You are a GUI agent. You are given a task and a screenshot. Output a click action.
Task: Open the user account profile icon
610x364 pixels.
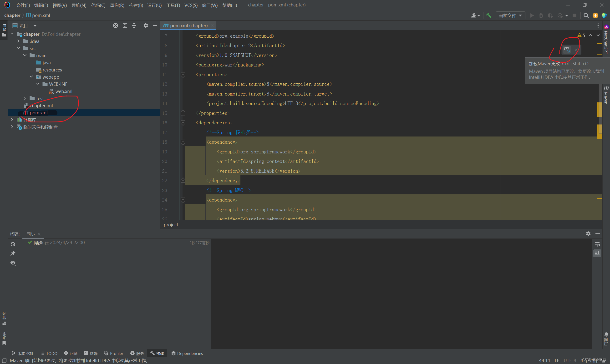[x=475, y=15]
